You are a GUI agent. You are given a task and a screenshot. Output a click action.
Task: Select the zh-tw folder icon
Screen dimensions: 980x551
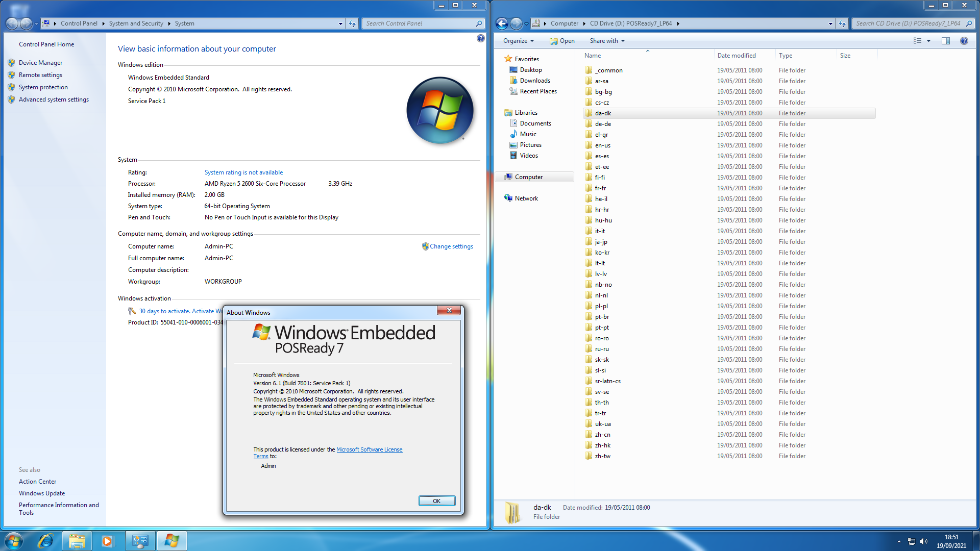pyautogui.click(x=589, y=456)
